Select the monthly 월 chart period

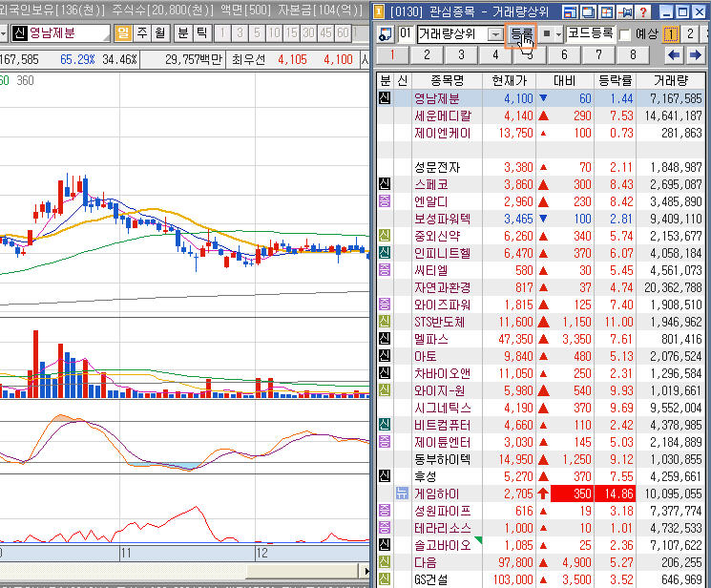click(x=160, y=33)
